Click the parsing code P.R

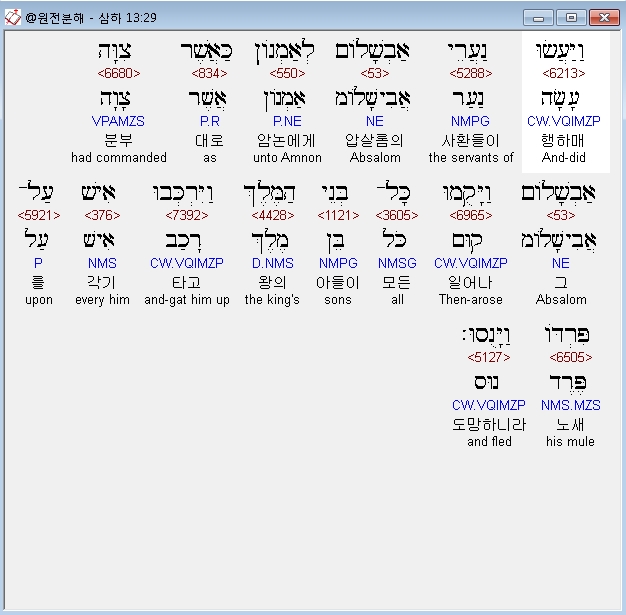pos(210,121)
